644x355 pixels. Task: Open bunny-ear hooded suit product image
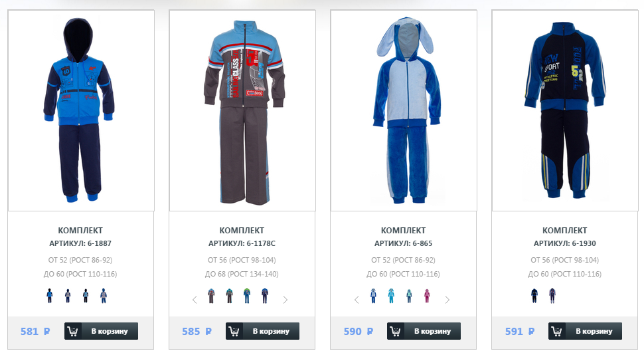[x=404, y=110]
